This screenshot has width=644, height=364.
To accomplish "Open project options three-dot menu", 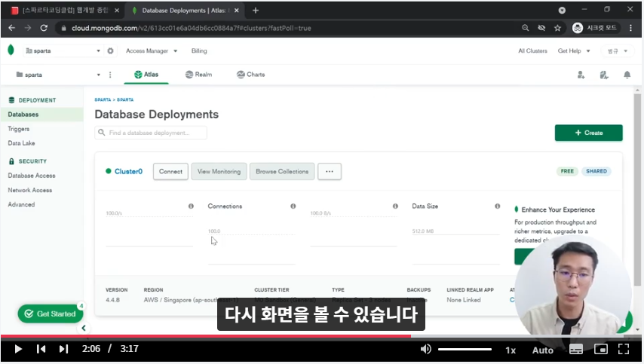I will [x=110, y=75].
